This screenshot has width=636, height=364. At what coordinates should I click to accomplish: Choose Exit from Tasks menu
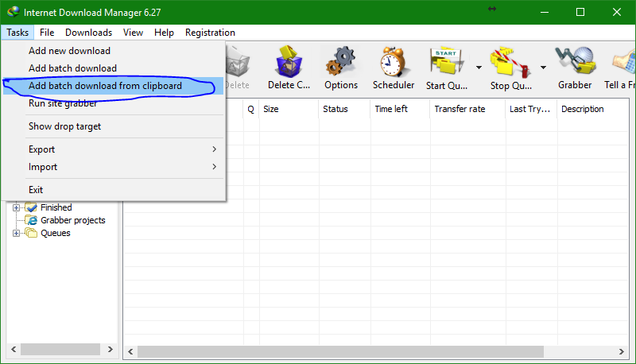click(x=113, y=190)
